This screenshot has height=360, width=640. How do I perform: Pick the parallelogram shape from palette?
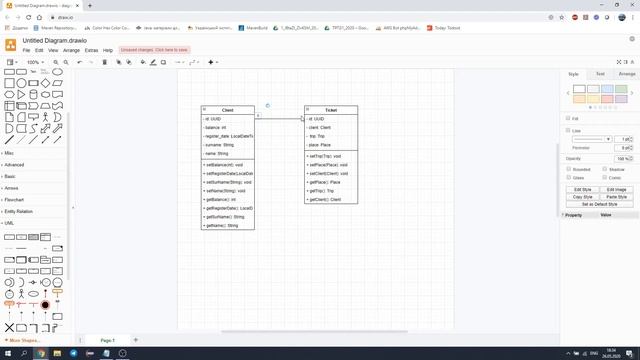coord(58,83)
